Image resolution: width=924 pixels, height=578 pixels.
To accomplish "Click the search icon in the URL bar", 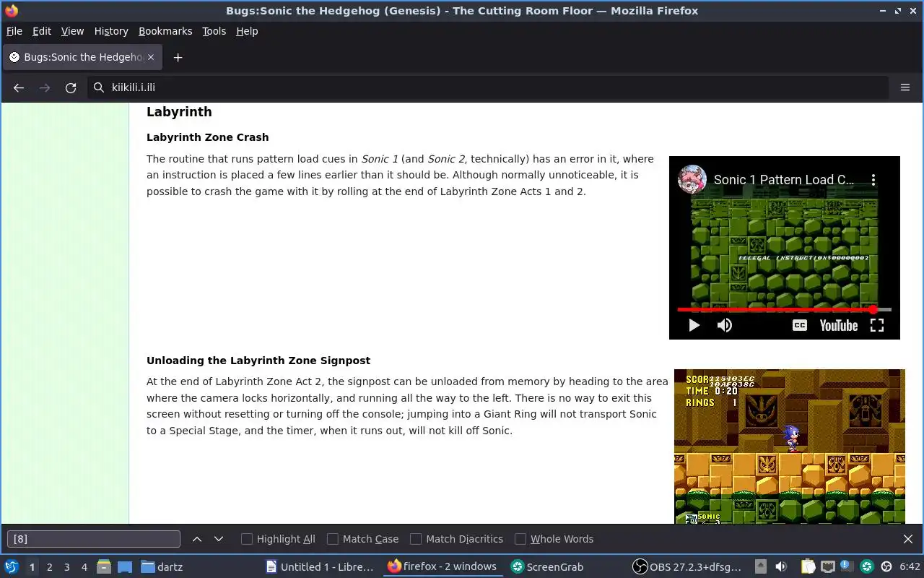I will coord(99,87).
